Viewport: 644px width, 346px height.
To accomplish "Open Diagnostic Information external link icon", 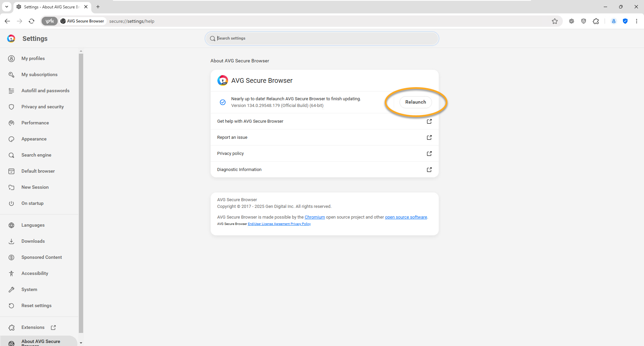I will pyautogui.click(x=429, y=170).
